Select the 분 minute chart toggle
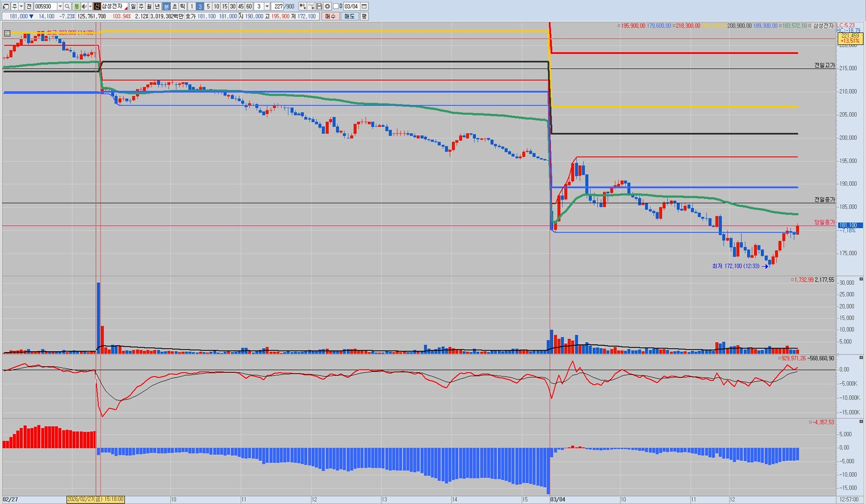The width and height of the screenshot is (866, 504). click(x=166, y=6)
